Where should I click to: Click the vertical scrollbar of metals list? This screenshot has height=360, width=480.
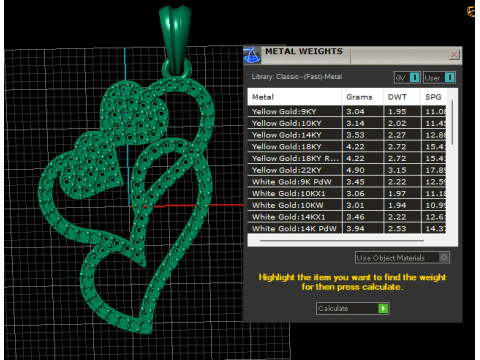click(x=452, y=122)
